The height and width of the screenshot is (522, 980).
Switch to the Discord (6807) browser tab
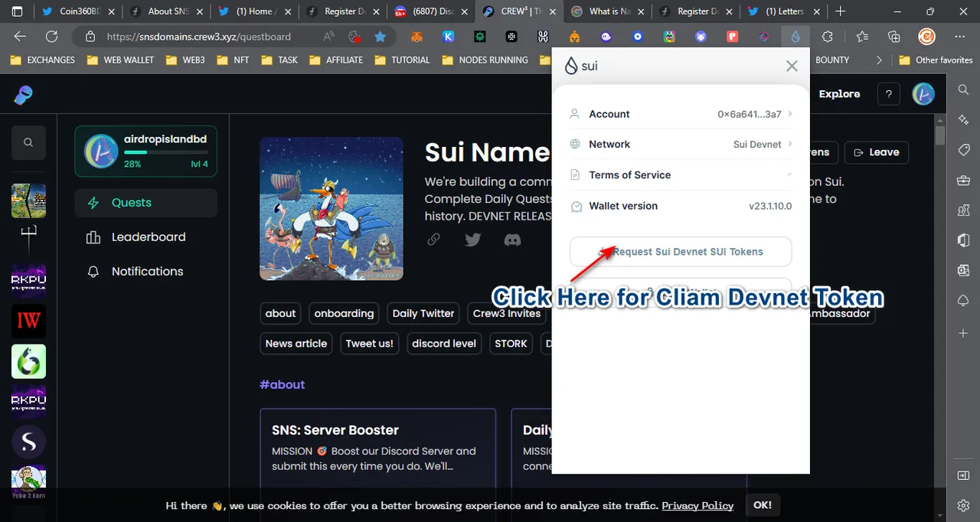coord(431,11)
